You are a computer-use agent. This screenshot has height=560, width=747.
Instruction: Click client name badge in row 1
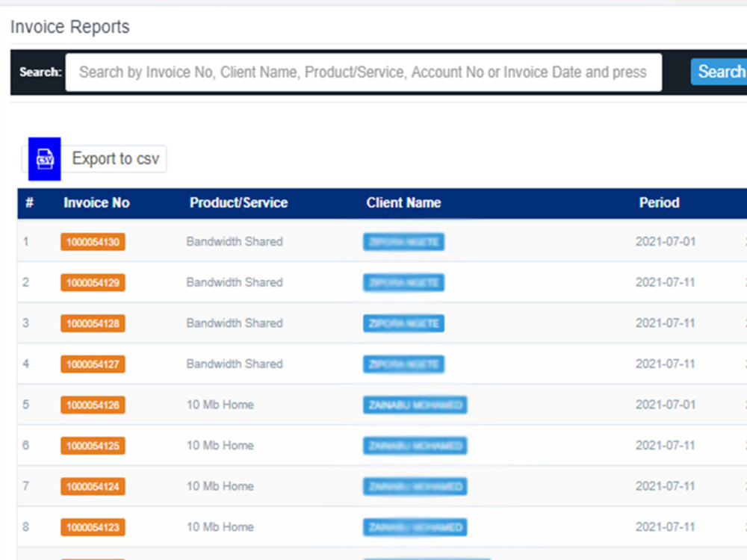pos(403,242)
